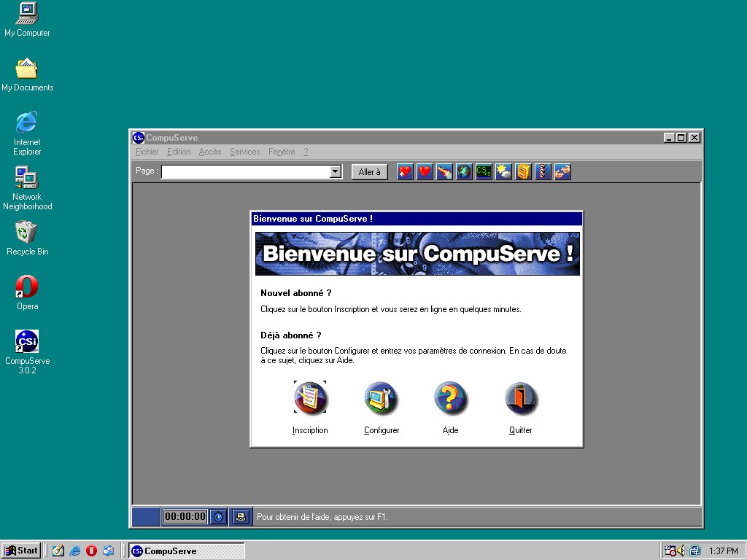Open the ? help menu

pos(306,152)
